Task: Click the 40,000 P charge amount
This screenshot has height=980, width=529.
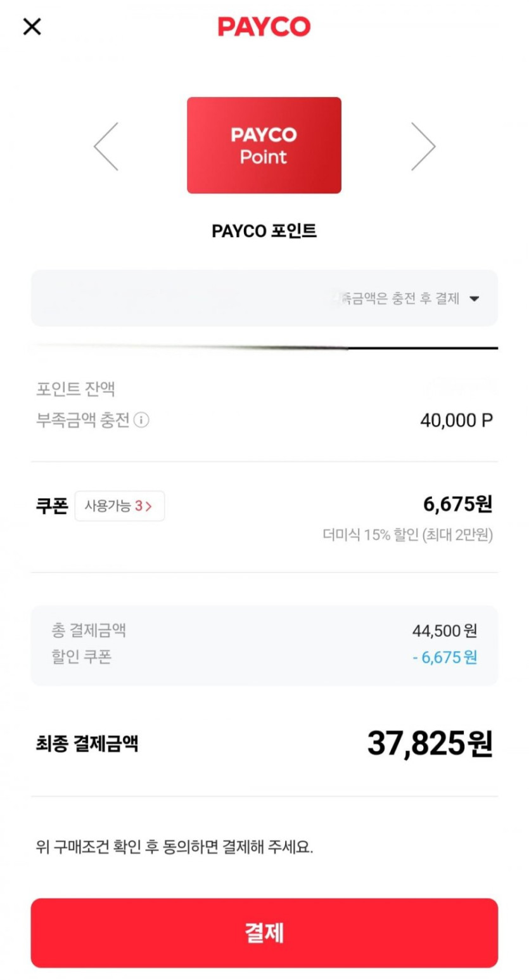Action: coord(456,420)
